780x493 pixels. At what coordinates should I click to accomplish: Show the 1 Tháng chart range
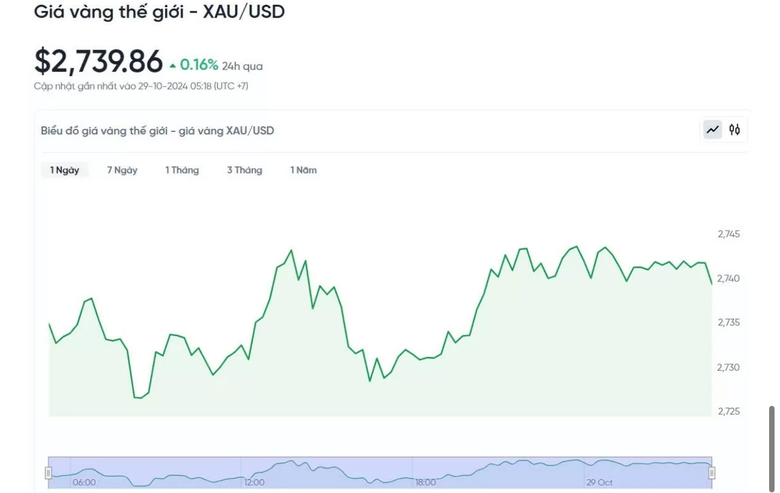[182, 170]
